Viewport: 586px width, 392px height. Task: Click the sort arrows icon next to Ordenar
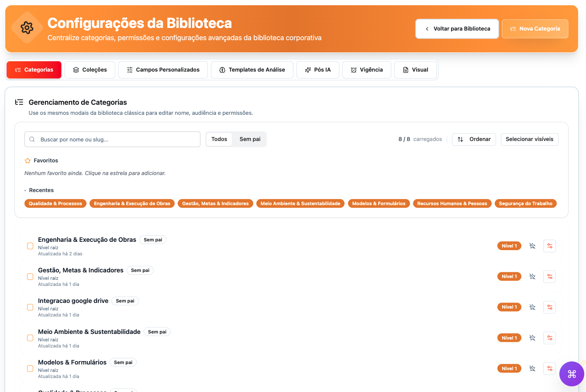point(460,139)
